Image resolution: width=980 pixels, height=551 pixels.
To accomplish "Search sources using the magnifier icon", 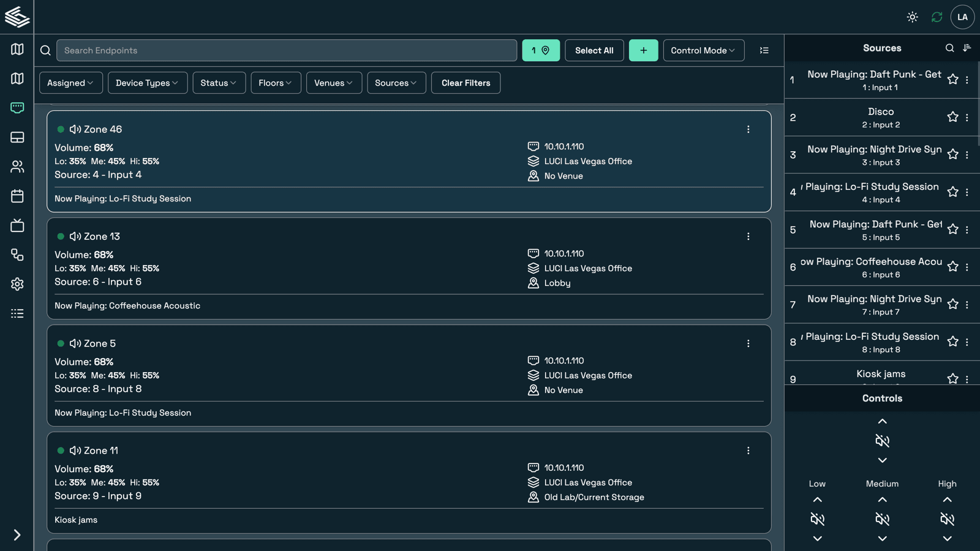I will [949, 48].
